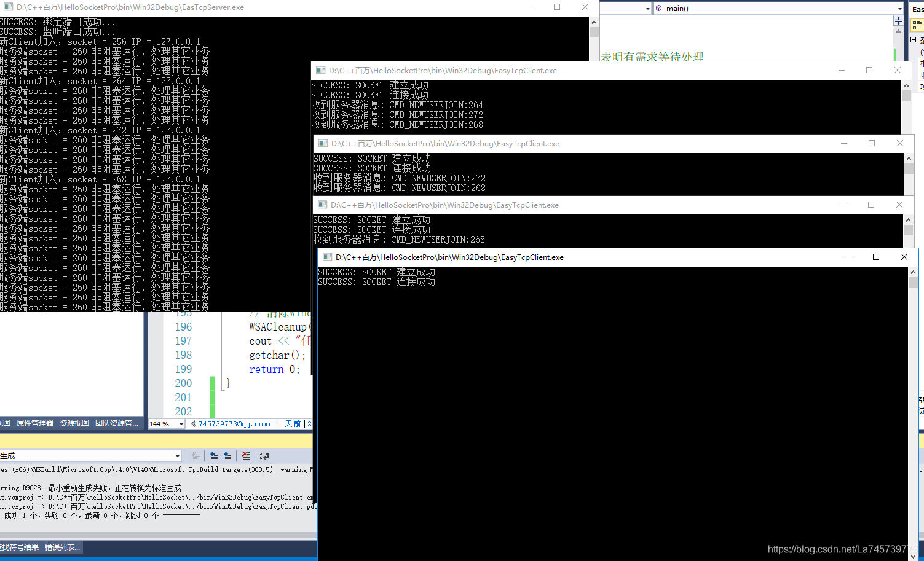Click the editor split-window handle icon
The height and width of the screenshot is (561, 924).
[898, 21]
